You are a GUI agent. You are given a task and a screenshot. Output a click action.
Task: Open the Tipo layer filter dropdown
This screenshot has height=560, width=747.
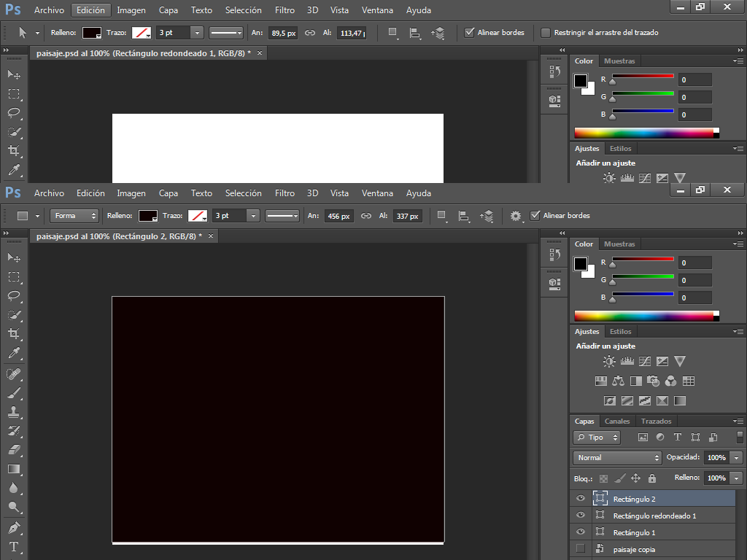pyautogui.click(x=597, y=437)
